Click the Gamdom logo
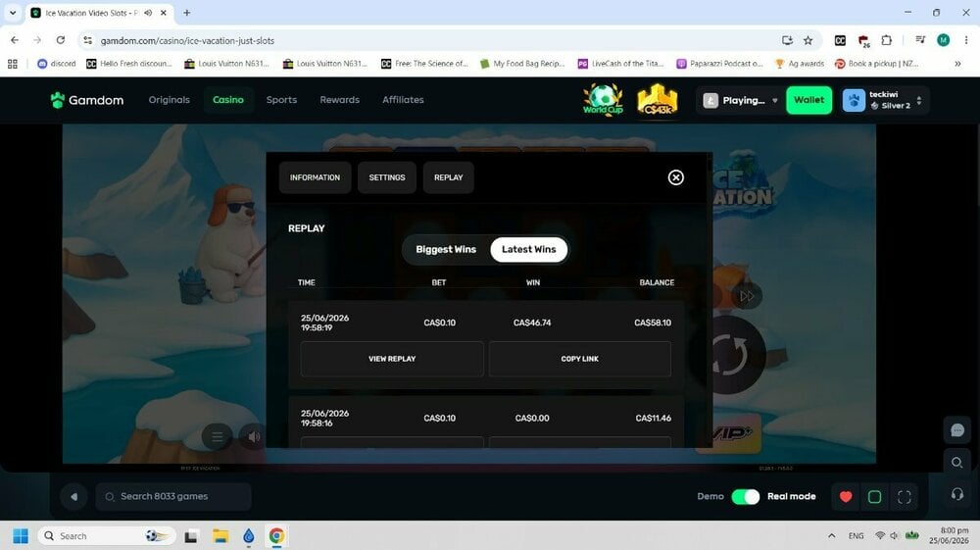980x550 pixels. pos(87,100)
